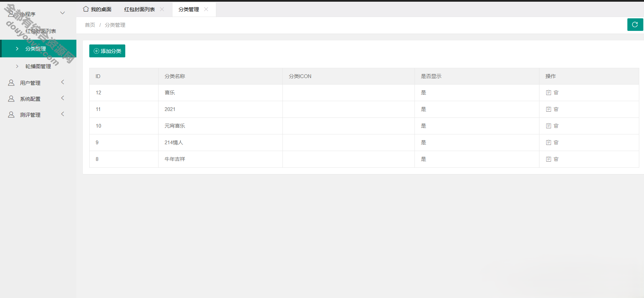This screenshot has width=644, height=298.
Task: Edit the 214情人 category row
Action: pos(548,142)
